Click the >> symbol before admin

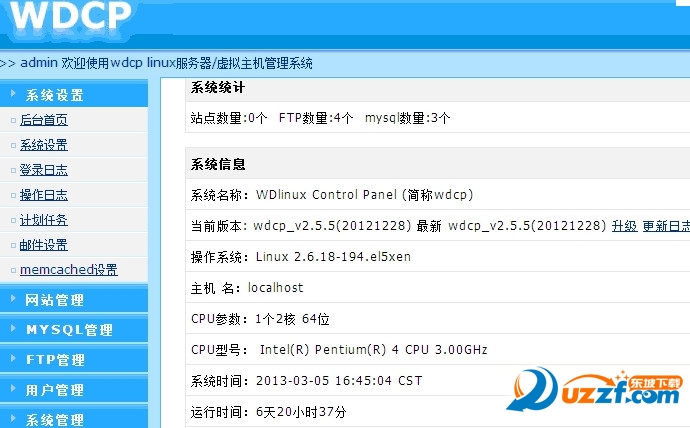[7, 63]
